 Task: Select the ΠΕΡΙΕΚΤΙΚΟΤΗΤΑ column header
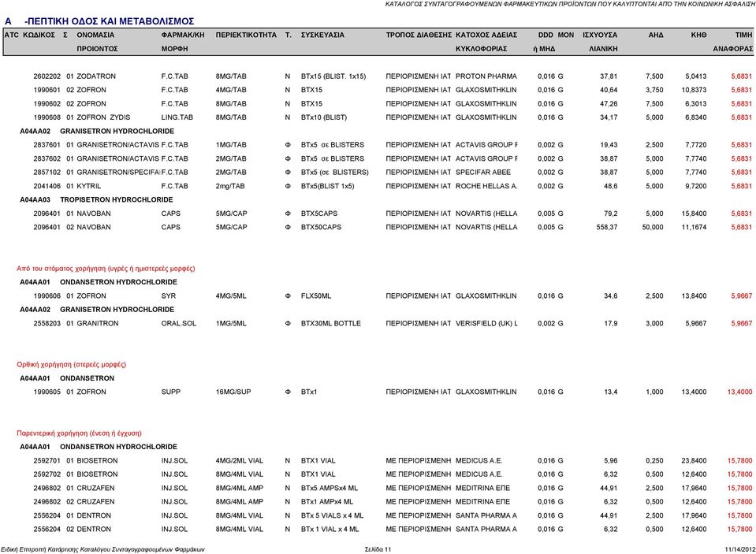point(246,35)
